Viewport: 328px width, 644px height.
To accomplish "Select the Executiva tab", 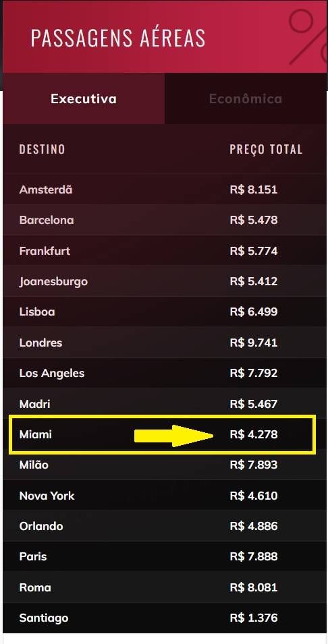I will point(84,98).
